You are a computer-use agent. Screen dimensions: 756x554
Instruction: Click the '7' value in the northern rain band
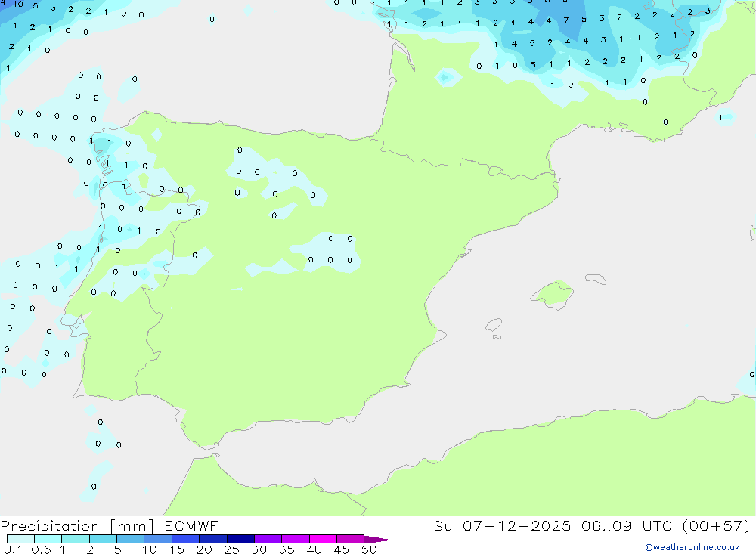coord(566,20)
